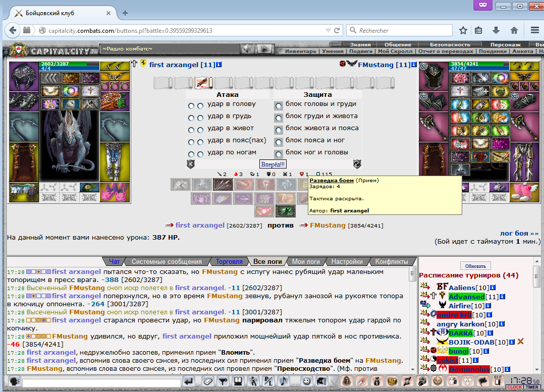Open the Мои логи tab
The image size is (544, 392).
click(x=306, y=261)
